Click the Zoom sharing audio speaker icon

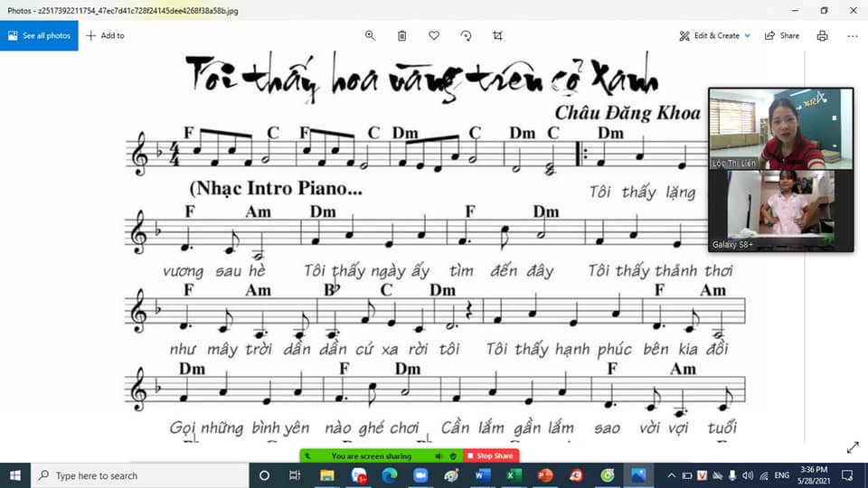[439, 455]
